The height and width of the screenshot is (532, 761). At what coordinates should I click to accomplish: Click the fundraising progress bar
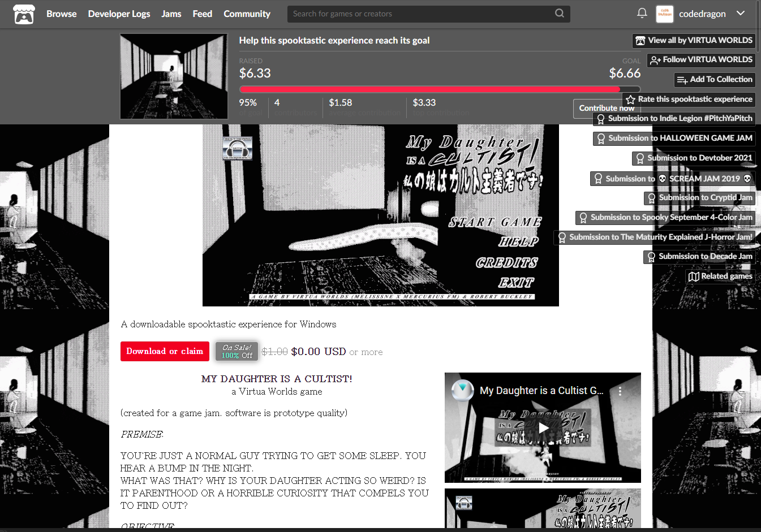coord(440,89)
